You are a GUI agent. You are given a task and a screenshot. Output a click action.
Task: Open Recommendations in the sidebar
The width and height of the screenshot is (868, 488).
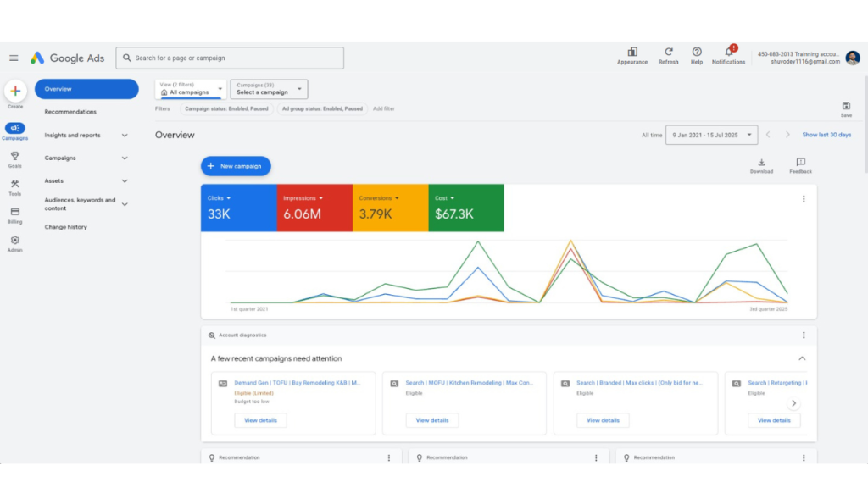pos(70,112)
